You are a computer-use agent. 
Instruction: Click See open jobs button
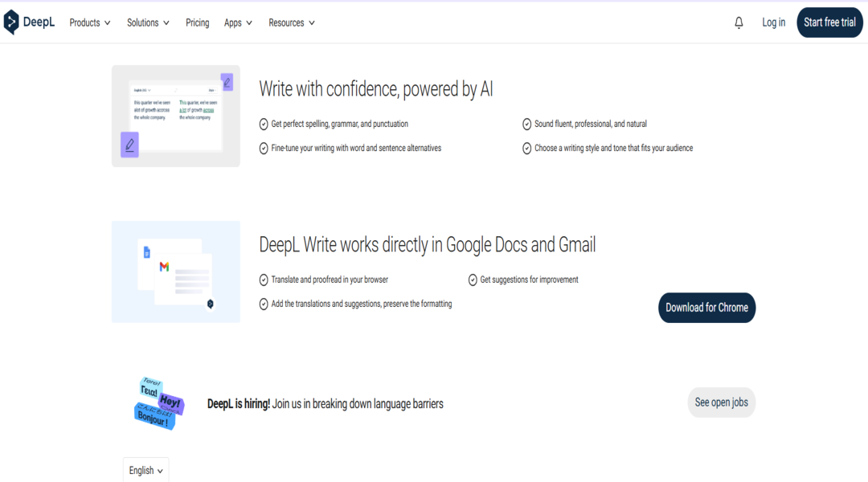[x=721, y=402]
